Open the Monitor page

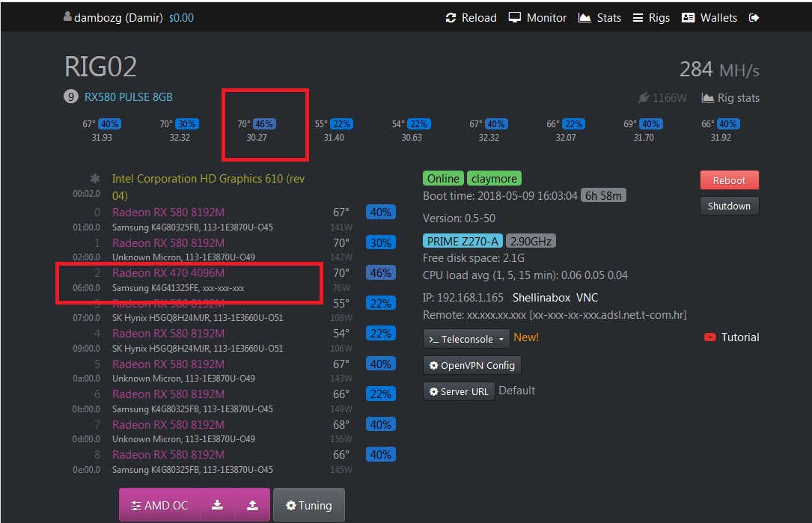click(537, 18)
